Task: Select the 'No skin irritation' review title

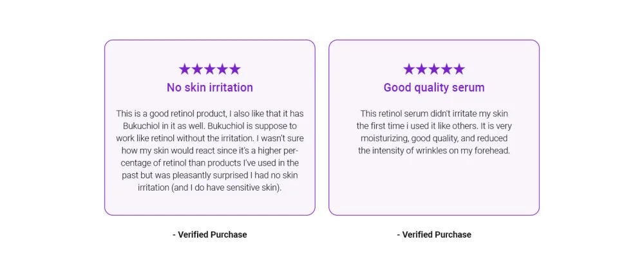Action: click(210, 88)
